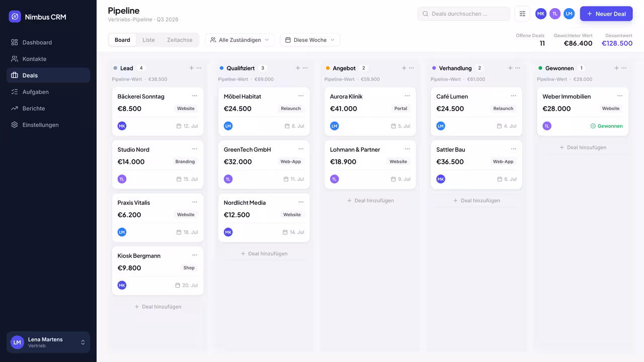Image resolution: width=644 pixels, height=362 pixels.
Task: Open the Verhandlung column options menu
Action: (x=518, y=68)
